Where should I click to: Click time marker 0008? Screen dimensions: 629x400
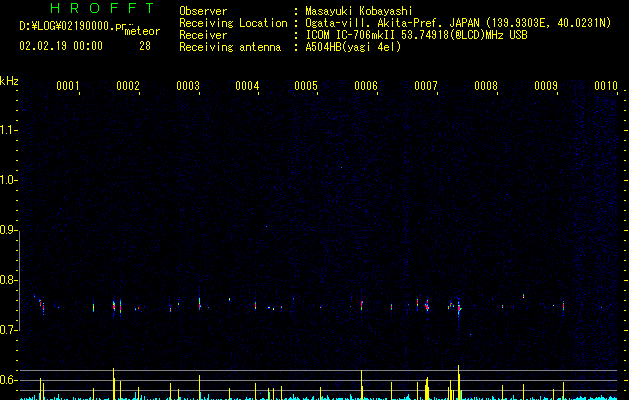[486, 85]
